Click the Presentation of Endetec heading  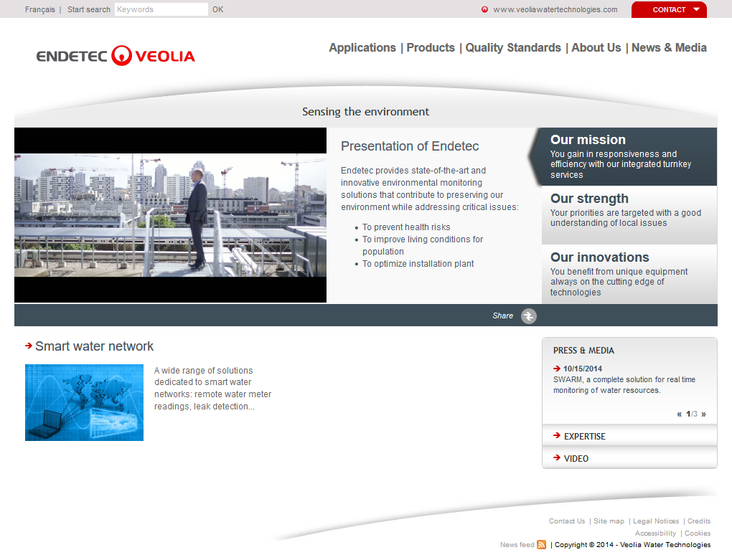coord(410,146)
